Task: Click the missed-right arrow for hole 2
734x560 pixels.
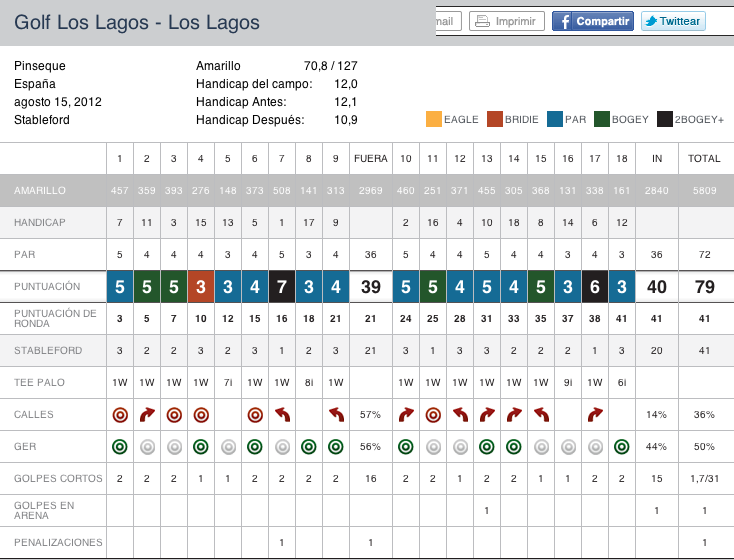Action: pos(147,415)
